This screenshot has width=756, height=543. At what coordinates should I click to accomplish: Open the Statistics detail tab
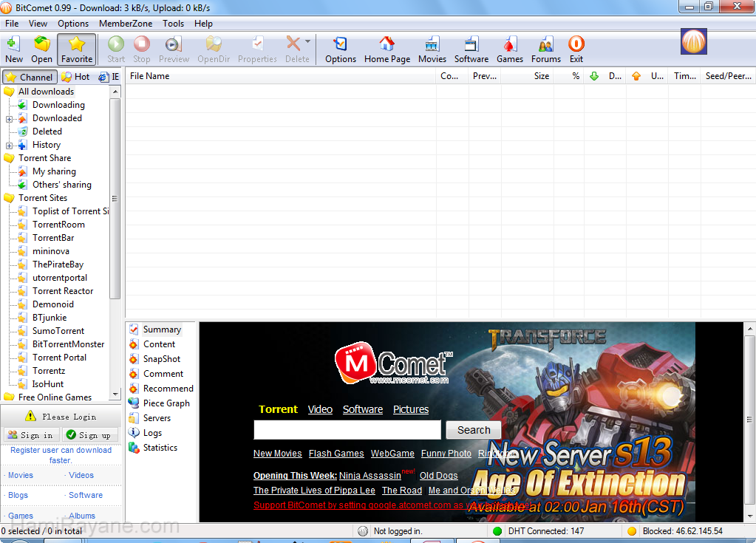click(x=160, y=448)
